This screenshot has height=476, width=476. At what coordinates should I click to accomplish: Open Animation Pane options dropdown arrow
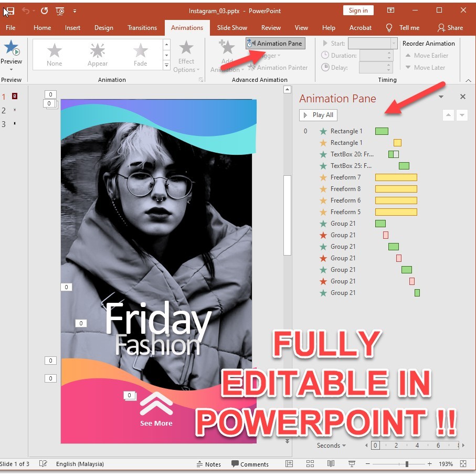coord(441,97)
